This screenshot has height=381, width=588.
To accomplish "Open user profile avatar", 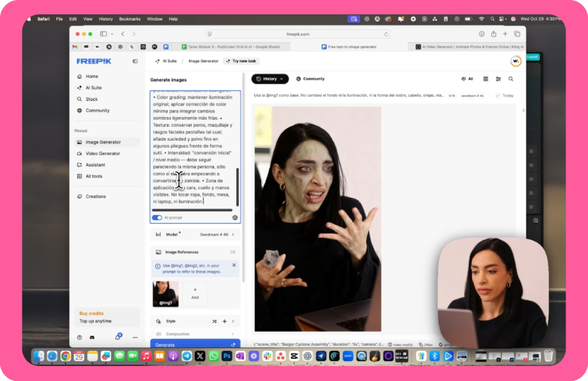I will (x=516, y=61).
